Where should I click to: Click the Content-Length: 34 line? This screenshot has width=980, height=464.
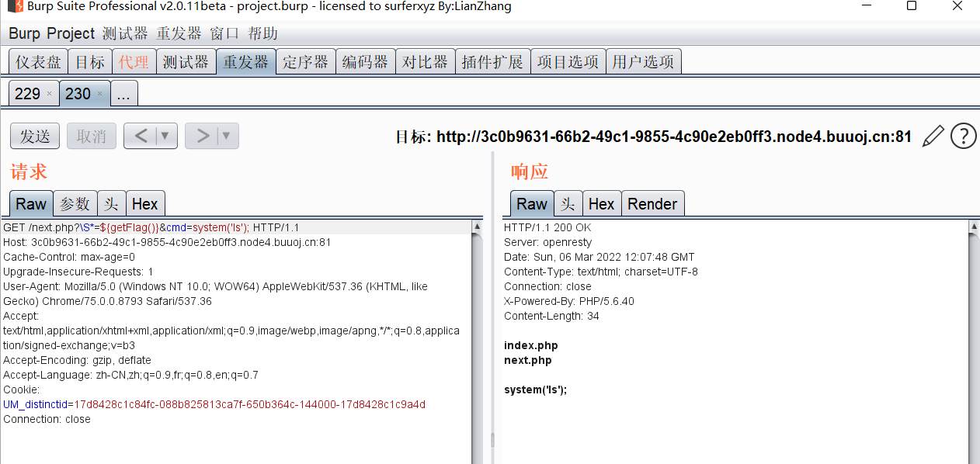pyautogui.click(x=551, y=316)
